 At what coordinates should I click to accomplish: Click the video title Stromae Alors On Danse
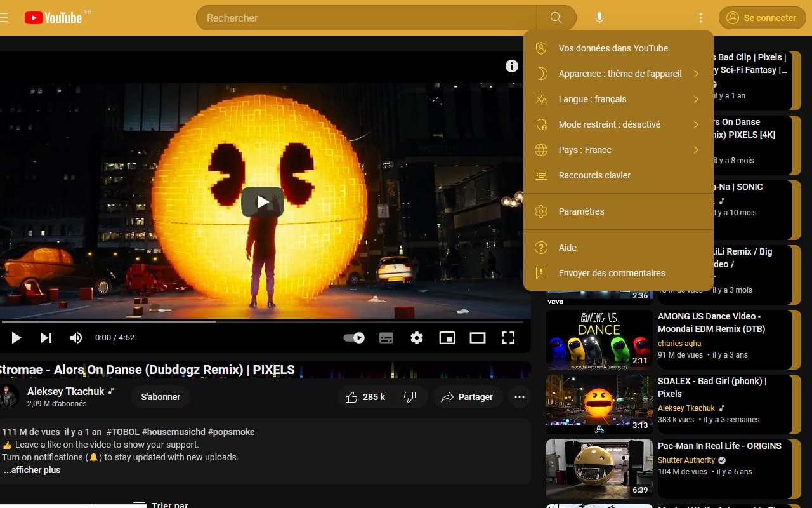pos(147,370)
